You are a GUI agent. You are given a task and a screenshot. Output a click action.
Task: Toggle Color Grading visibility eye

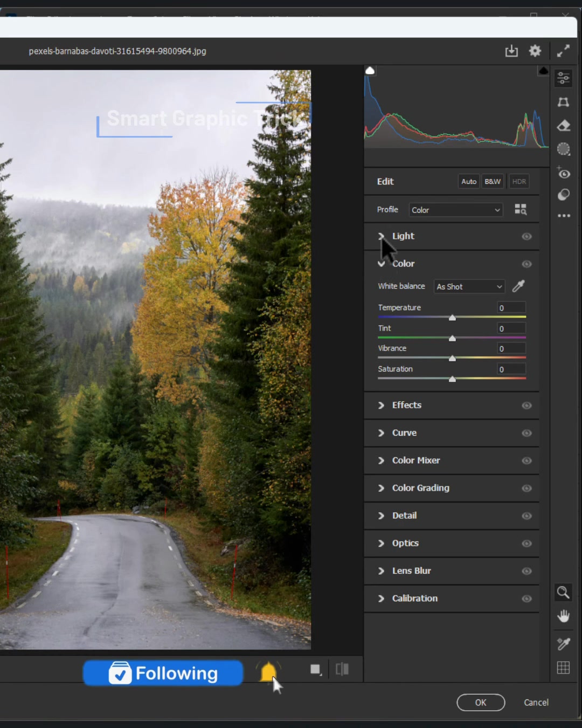[x=526, y=488]
